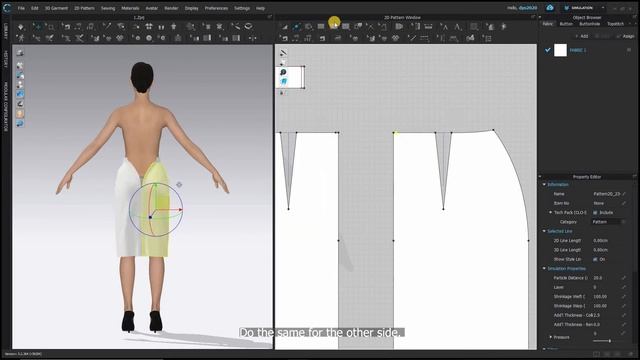Click the list icon on Fabric 1 row
The image size is (640, 360).
[629, 50]
